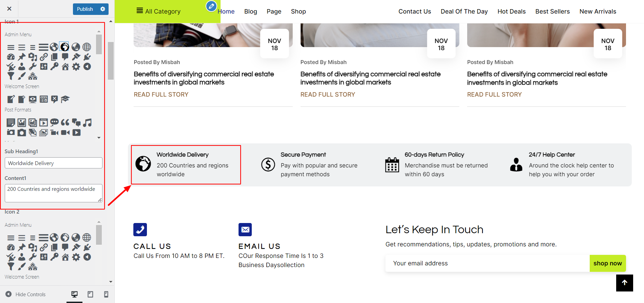The width and height of the screenshot is (644, 303).
Task: Click the scroll-to-top arrow button
Action: tap(624, 283)
